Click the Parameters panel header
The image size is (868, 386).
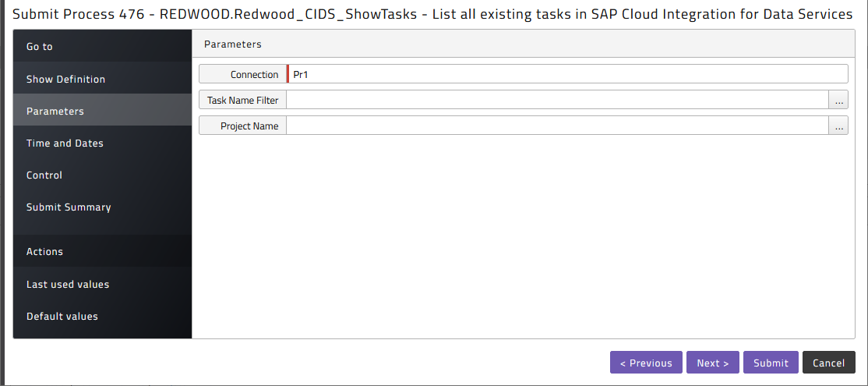pos(523,44)
